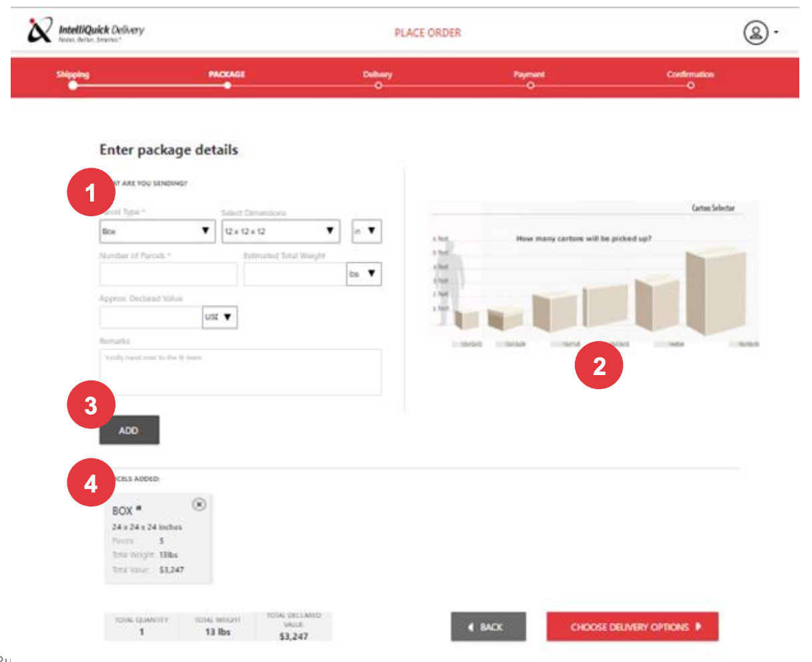This screenshot has width=812, height=662.
Task: Remove the added BOX parcel card
Action: 199,505
